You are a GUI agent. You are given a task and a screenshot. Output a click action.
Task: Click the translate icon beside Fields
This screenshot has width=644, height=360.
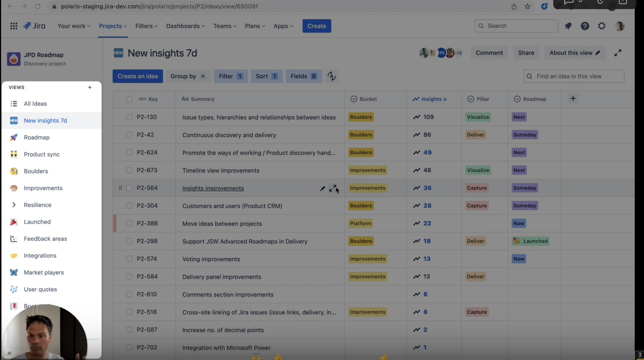(332, 76)
